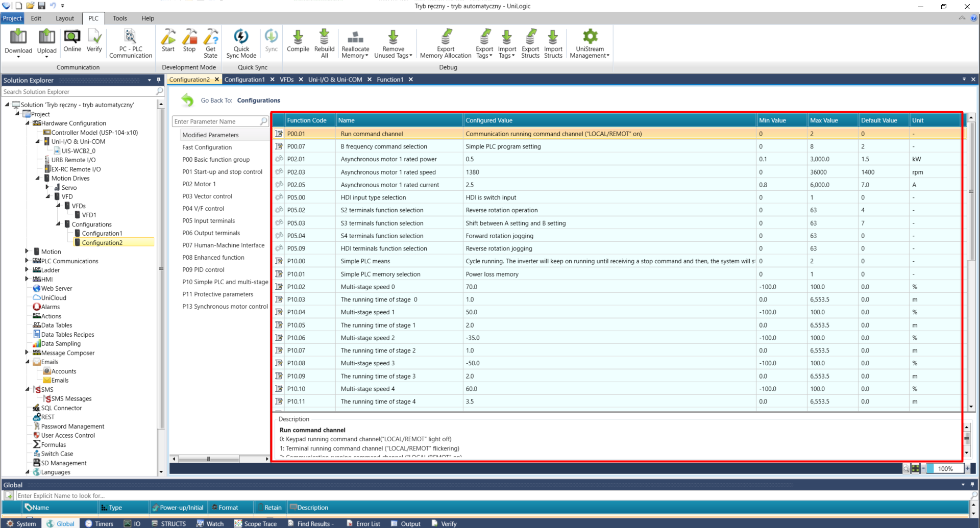Click fit-to-screen icon near zoom
980x528 pixels.
(x=916, y=468)
